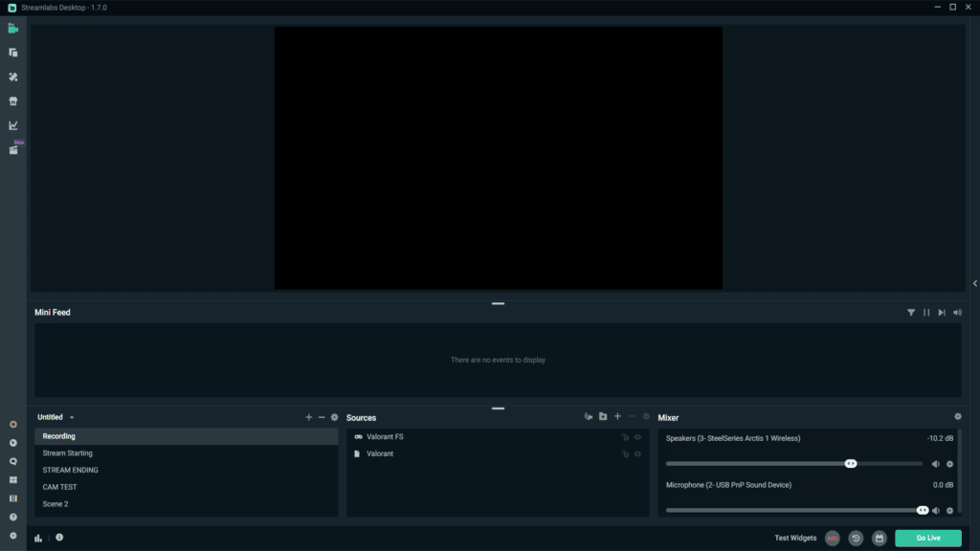Select the CAM TEST scene

pyautogui.click(x=59, y=487)
